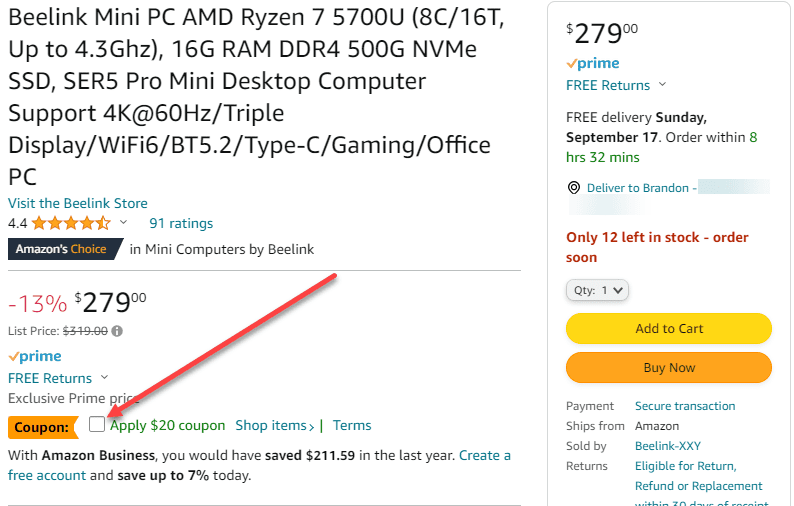Click the orange Coupon badge
This screenshot has height=506, width=794.
(x=41, y=428)
